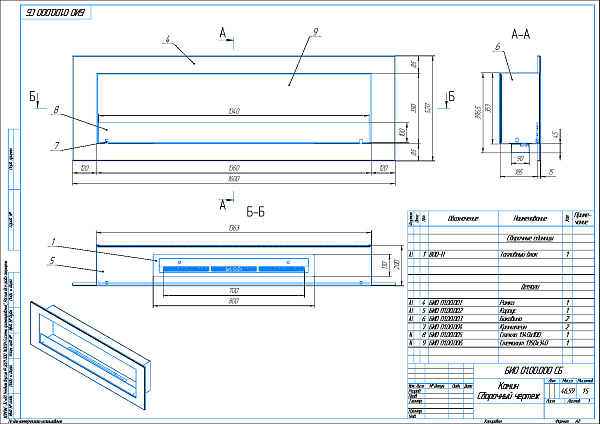Select callout number 4 on the frame
The height and width of the screenshot is (424, 600).
pyautogui.click(x=168, y=39)
